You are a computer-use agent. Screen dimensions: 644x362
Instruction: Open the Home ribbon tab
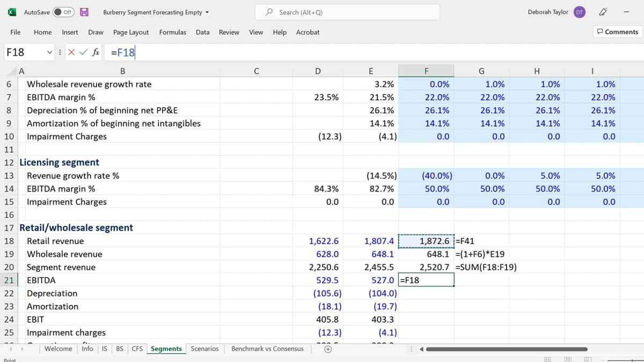[x=42, y=32]
